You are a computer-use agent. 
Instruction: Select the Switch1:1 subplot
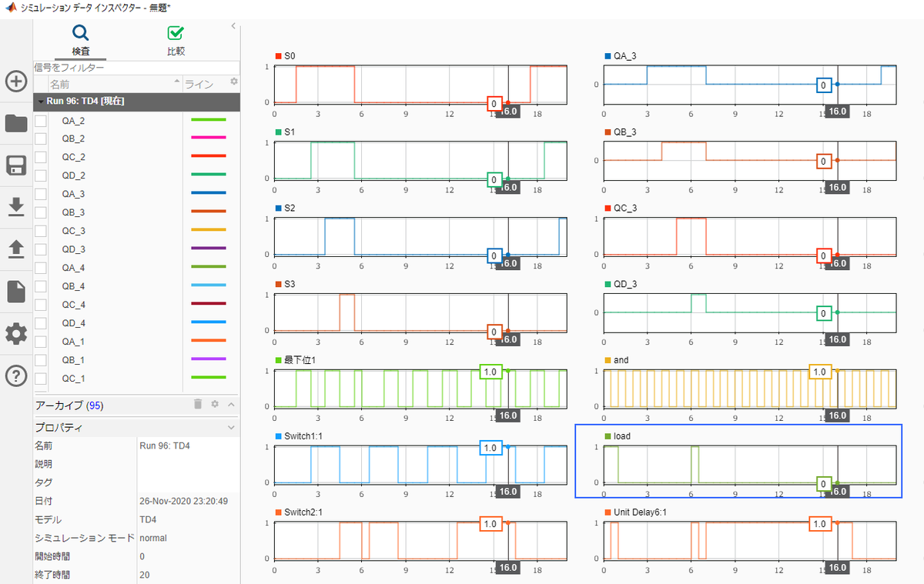(x=420, y=465)
